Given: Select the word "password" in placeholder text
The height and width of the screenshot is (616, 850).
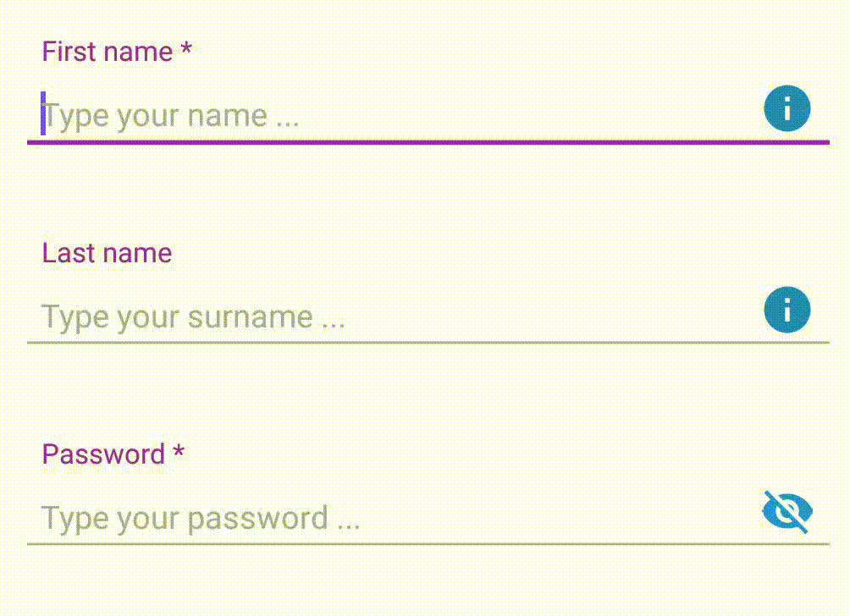Looking at the screenshot, I should 258,520.
